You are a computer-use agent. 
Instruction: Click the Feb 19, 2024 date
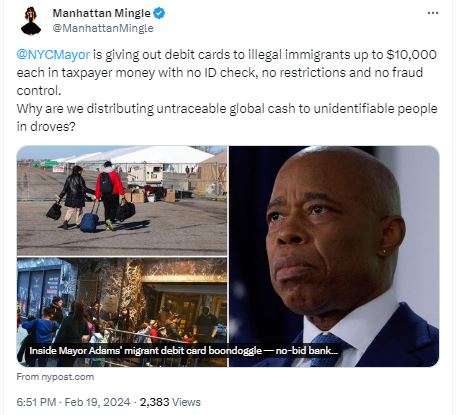(x=97, y=402)
